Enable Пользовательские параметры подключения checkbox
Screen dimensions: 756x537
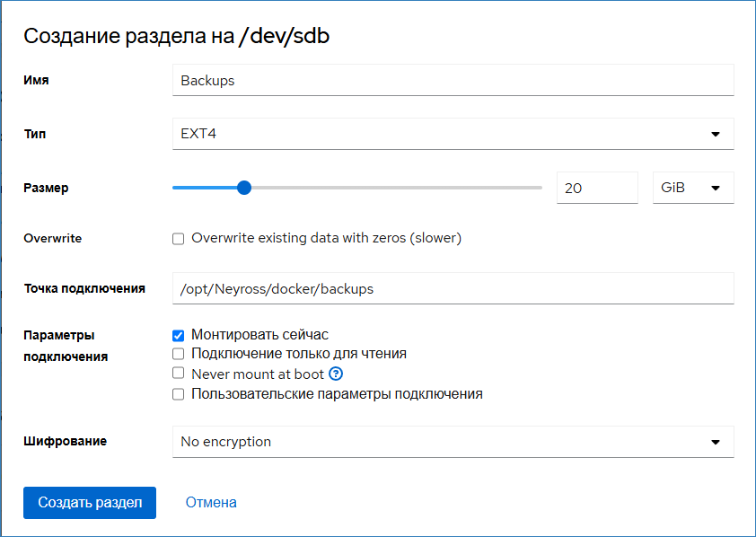point(178,394)
